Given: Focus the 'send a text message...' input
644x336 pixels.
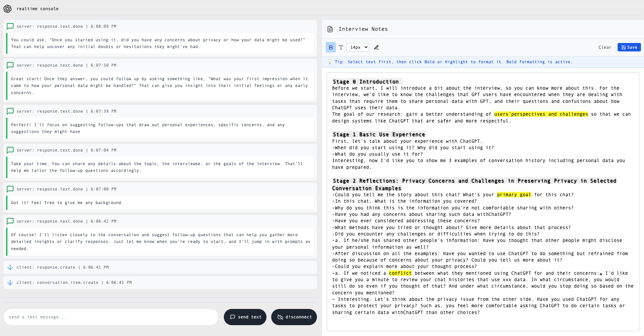Looking at the screenshot, I should [x=111, y=317].
